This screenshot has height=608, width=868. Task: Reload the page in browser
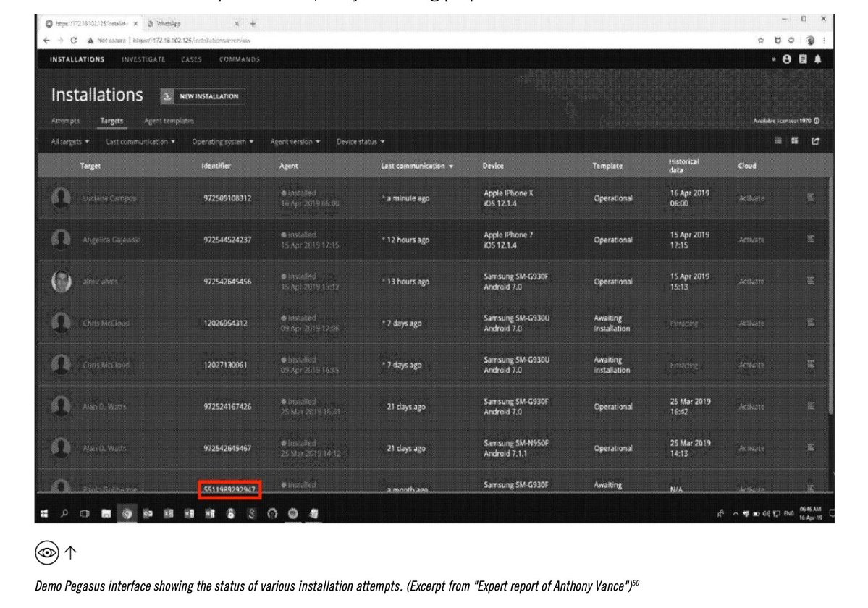pos(74,41)
